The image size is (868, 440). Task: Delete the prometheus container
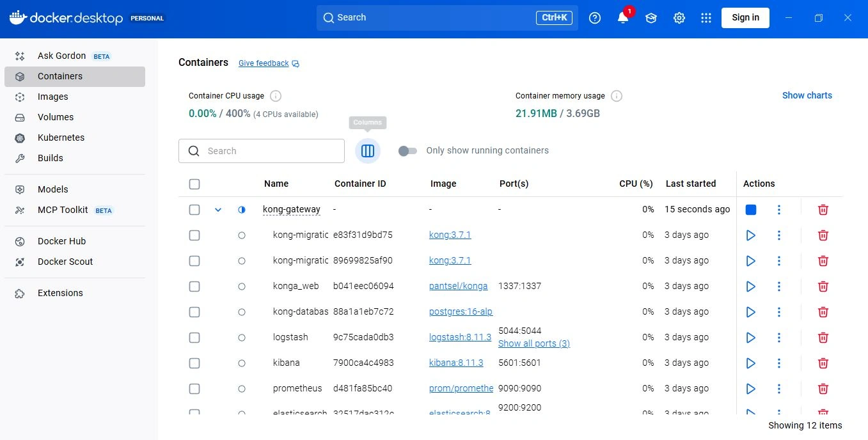coord(823,389)
